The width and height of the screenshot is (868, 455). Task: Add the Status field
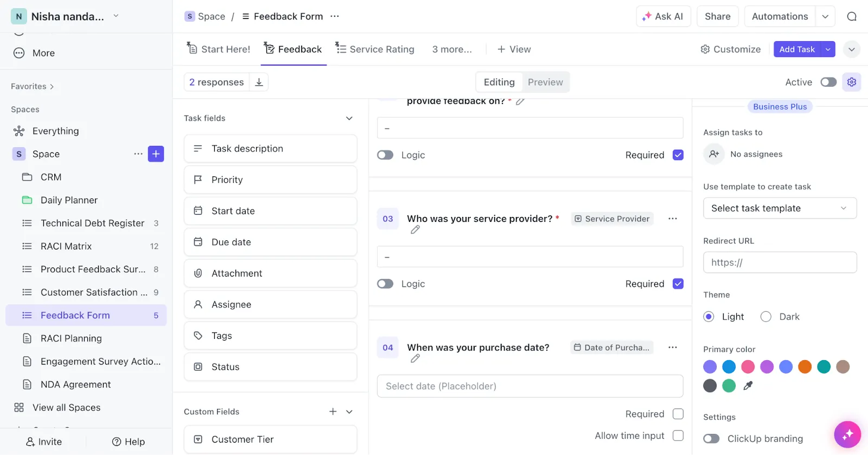tap(270, 367)
